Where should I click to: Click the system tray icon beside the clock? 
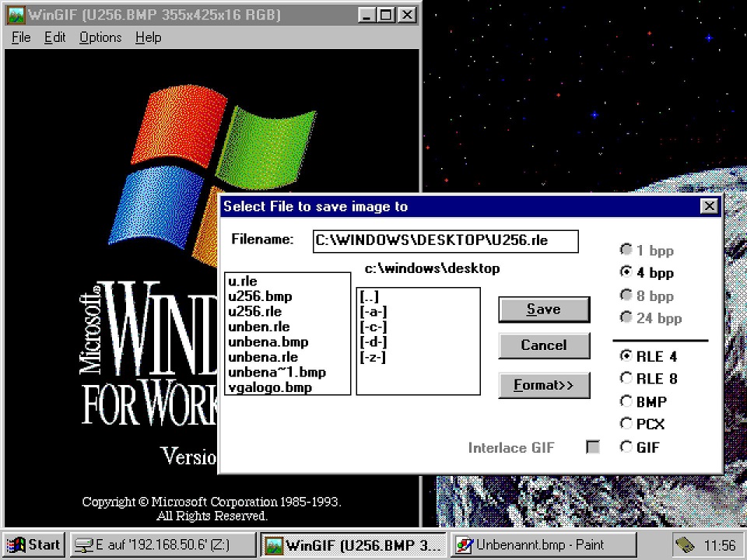pyautogui.click(x=685, y=544)
